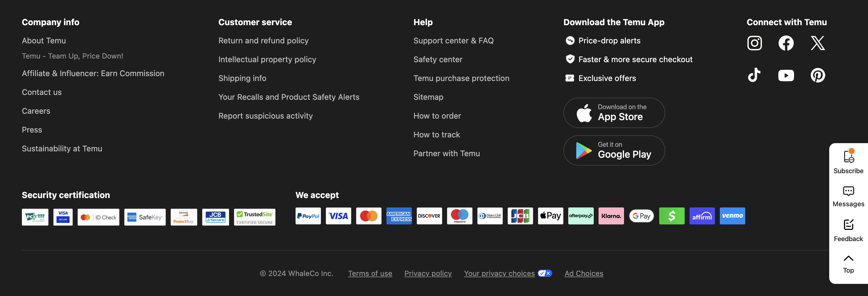Click the PayPal payment logo
This screenshot has width=868, height=296.
pos(308,216)
